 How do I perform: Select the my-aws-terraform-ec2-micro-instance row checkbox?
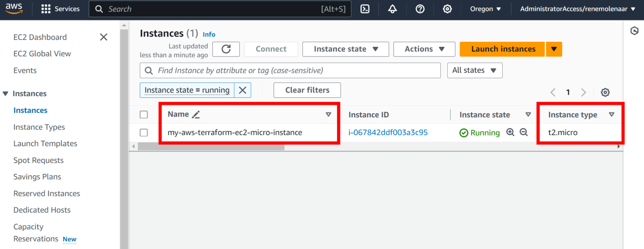coord(144,132)
